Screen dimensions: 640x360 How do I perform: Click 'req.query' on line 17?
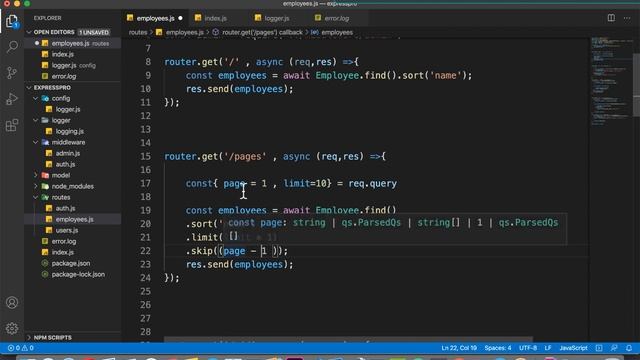pos(372,184)
